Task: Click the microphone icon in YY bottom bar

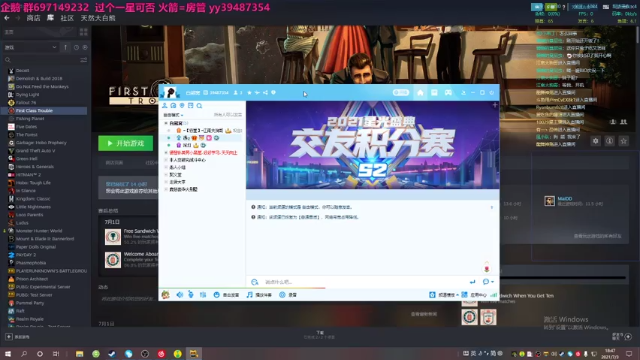Action: 191,295
